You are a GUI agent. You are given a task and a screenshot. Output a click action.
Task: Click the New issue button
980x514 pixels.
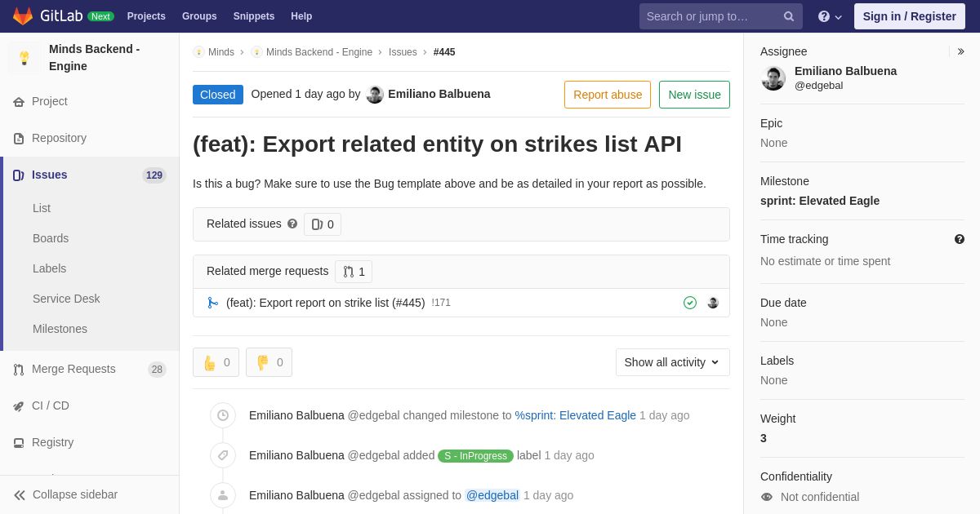click(x=694, y=95)
